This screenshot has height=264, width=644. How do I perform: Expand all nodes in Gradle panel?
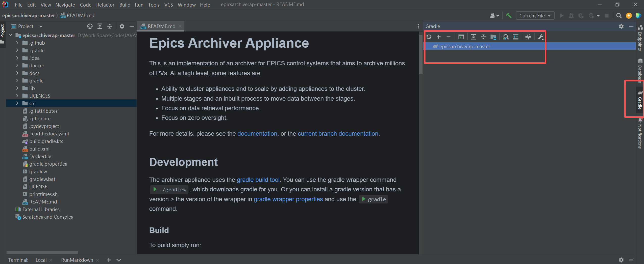pos(474,37)
